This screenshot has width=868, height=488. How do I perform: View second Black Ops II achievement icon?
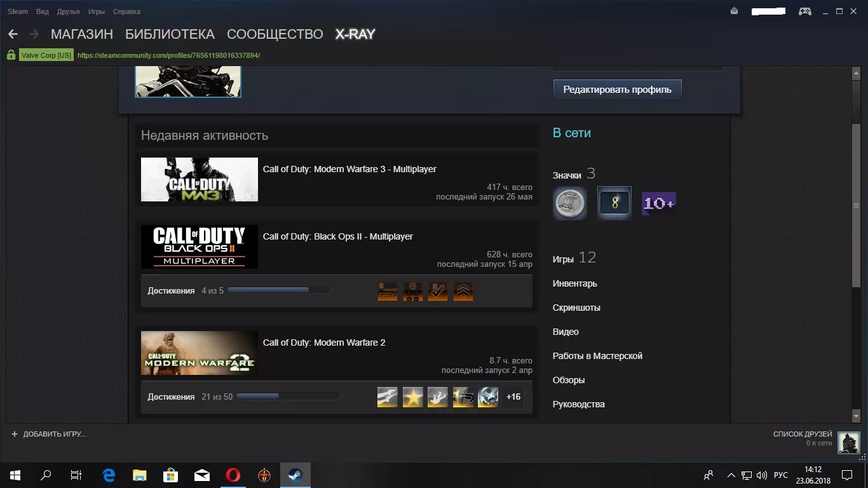click(412, 291)
